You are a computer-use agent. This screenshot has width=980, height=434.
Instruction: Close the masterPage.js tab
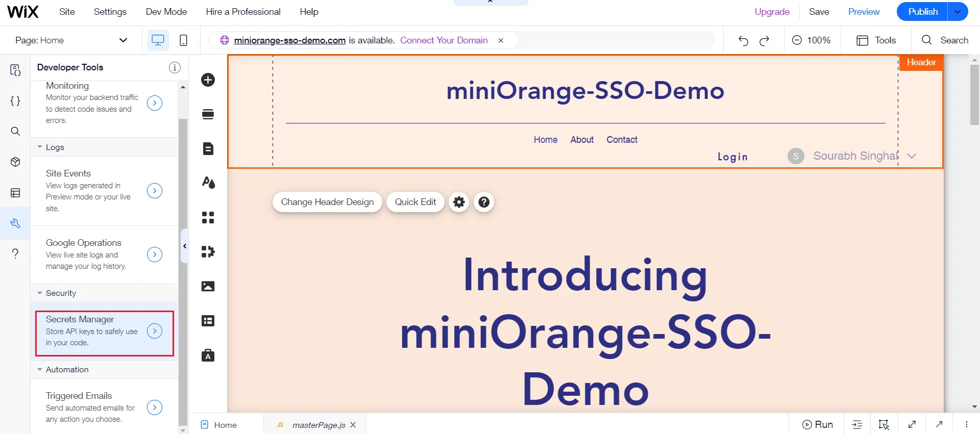[x=353, y=425]
